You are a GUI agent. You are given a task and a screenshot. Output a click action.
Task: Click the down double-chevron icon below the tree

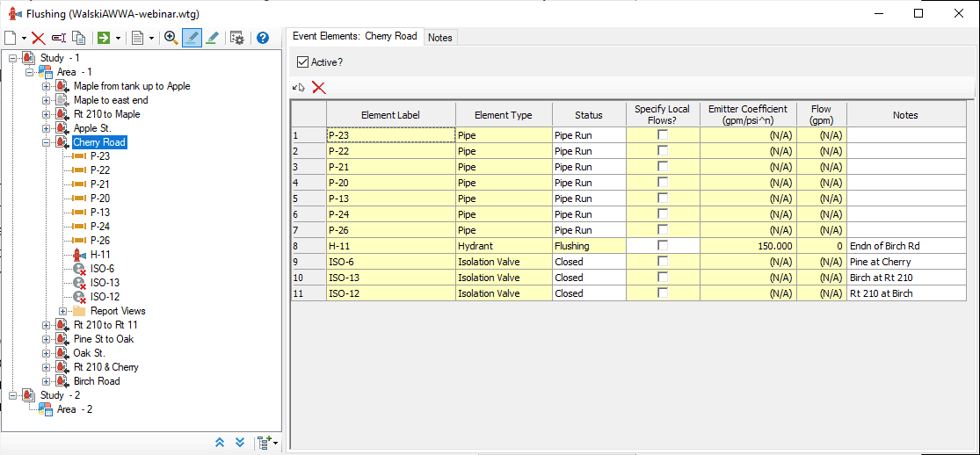[x=240, y=442]
